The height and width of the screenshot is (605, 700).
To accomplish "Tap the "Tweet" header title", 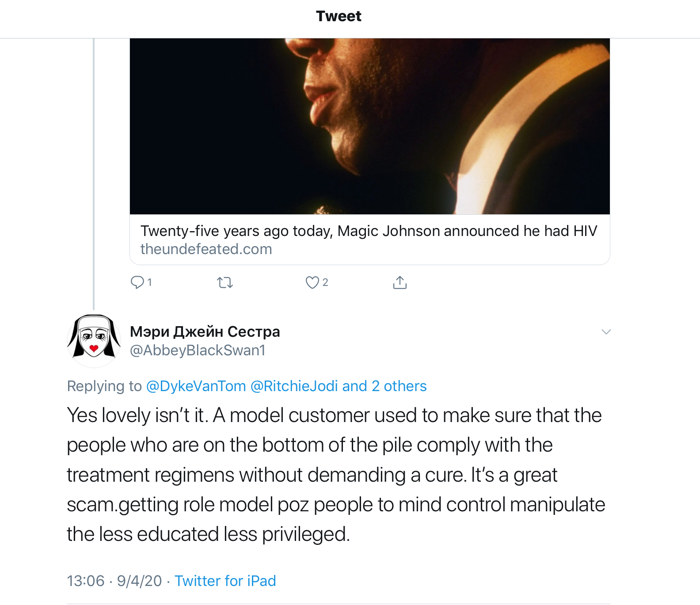I will point(339,16).
